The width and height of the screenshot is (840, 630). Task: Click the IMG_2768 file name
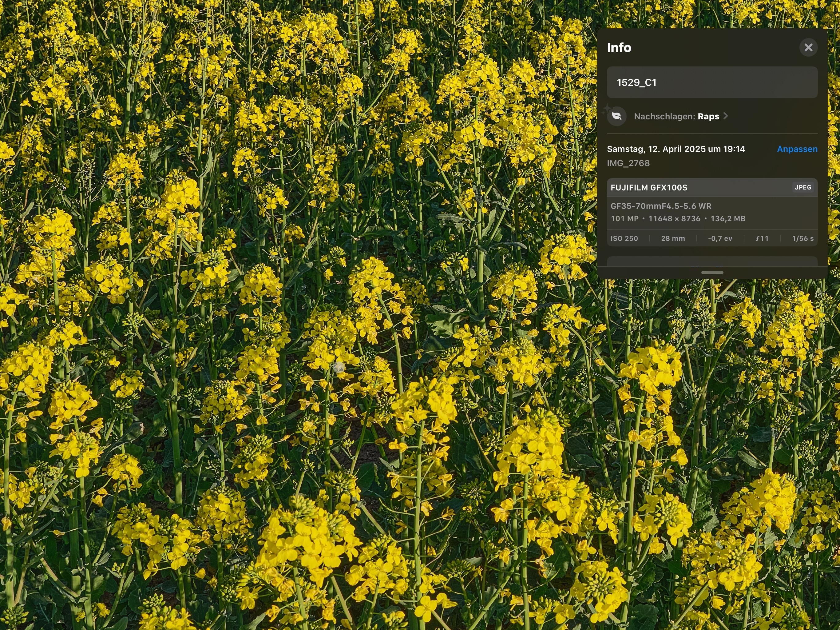[628, 163]
